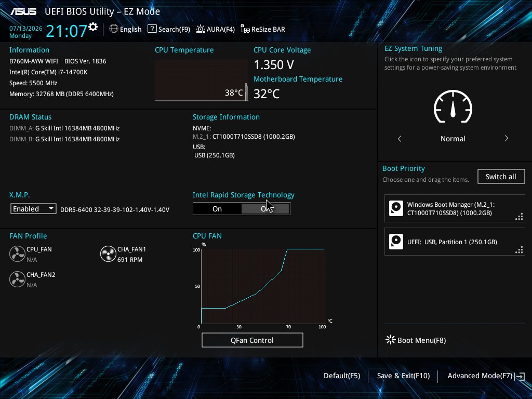Click the 691 RPM fan speed
Screen dimensions: 532x399
pyautogui.click(x=130, y=260)
